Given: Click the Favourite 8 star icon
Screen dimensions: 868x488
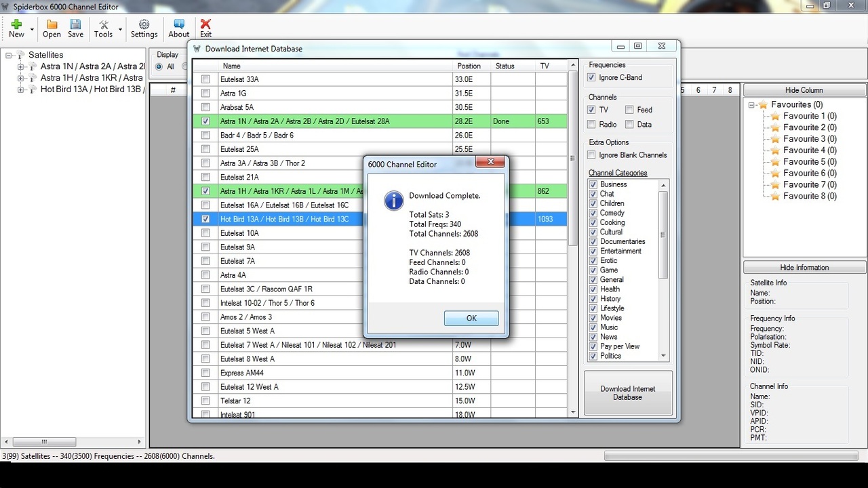Looking at the screenshot, I should pos(776,196).
